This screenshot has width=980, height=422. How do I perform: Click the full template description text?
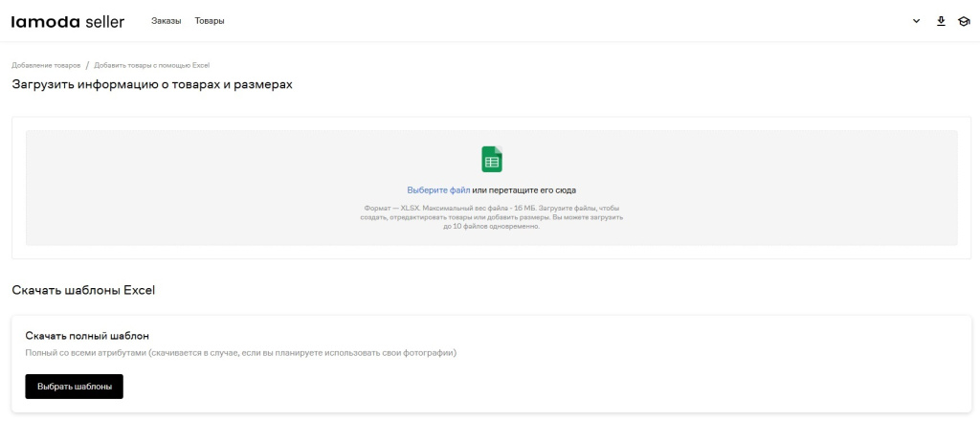coord(240,353)
